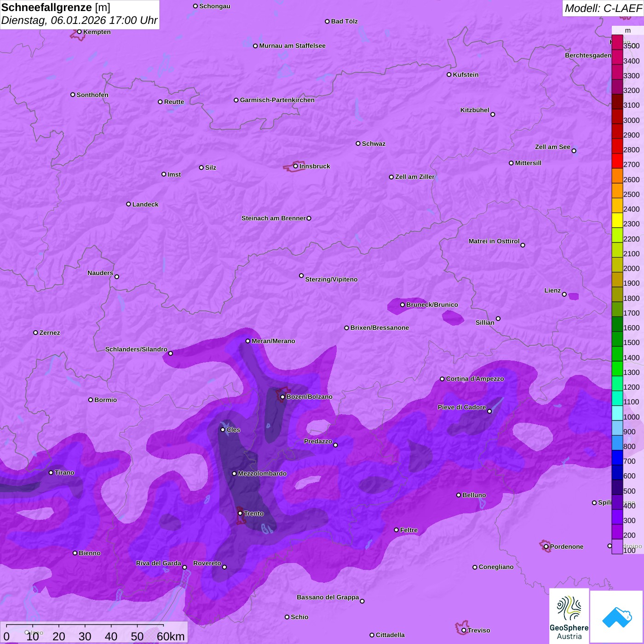644x644 pixels.
Task: Click the Bozen/Bolzano city marker
Action: coord(283,397)
